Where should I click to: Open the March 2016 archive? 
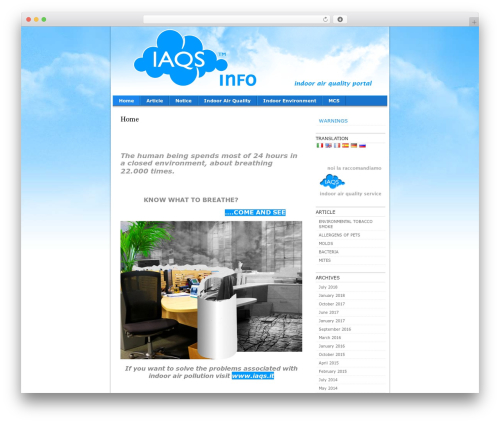pyautogui.click(x=330, y=338)
